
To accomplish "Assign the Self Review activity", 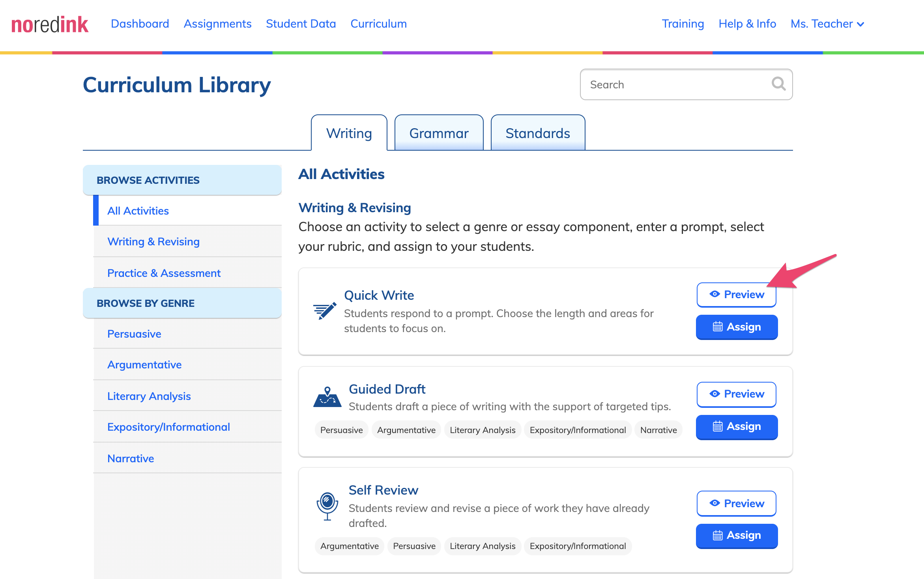I will tap(737, 536).
